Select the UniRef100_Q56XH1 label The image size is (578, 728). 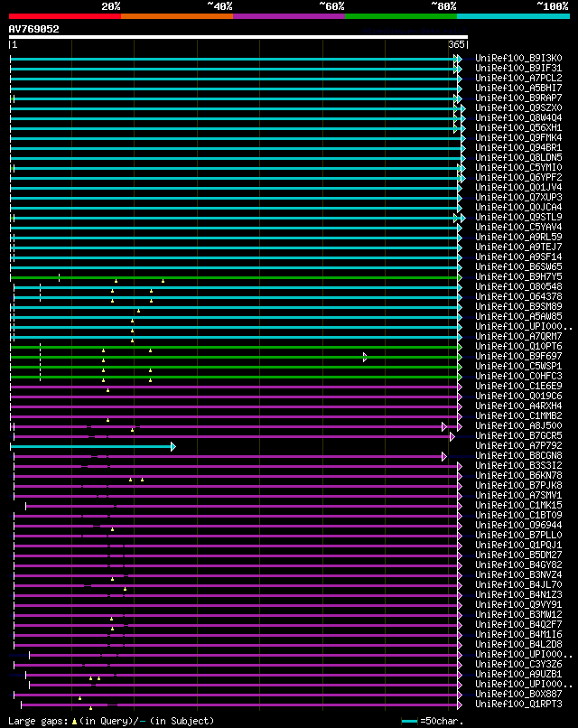click(518, 127)
